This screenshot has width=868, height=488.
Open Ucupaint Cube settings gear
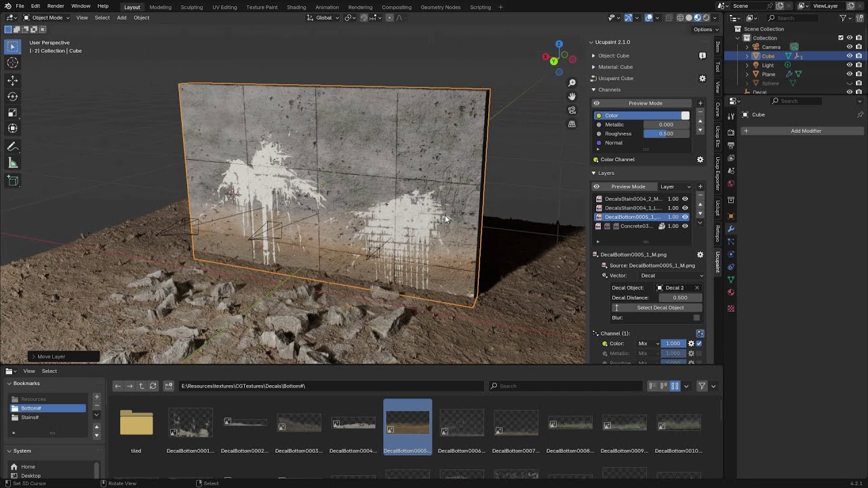(703, 79)
